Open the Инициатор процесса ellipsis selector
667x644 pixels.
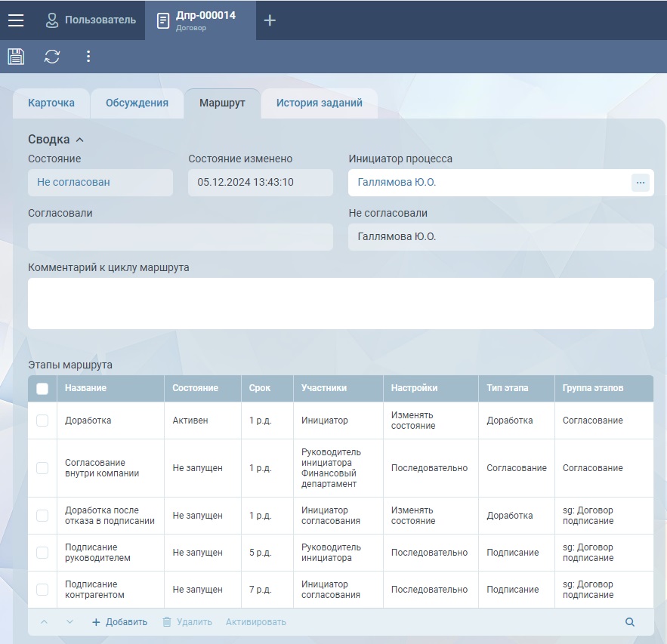click(640, 183)
